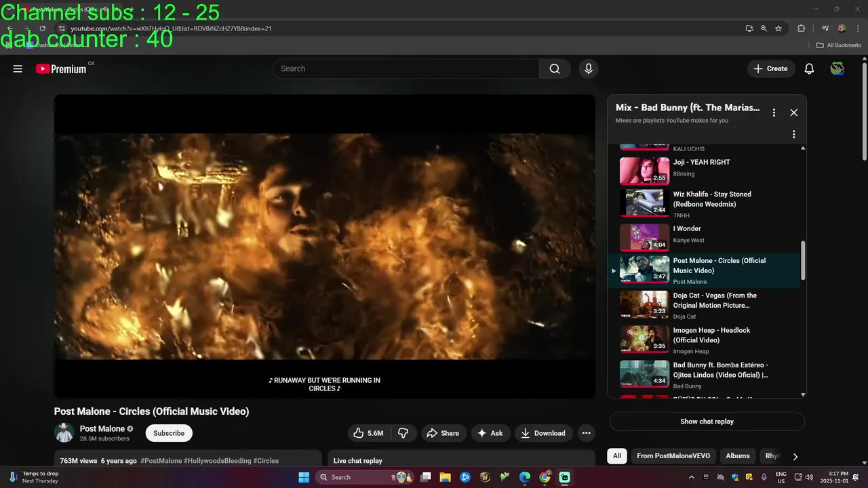Click Show chat replay button
Image resolution: width=868 pixels, height=488 pixels.
[x=707, y=422]
